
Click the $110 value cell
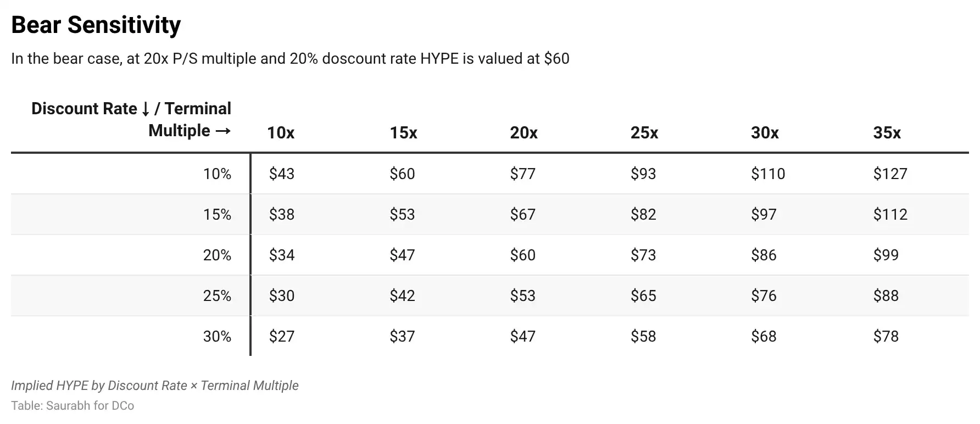coord(768,174)
